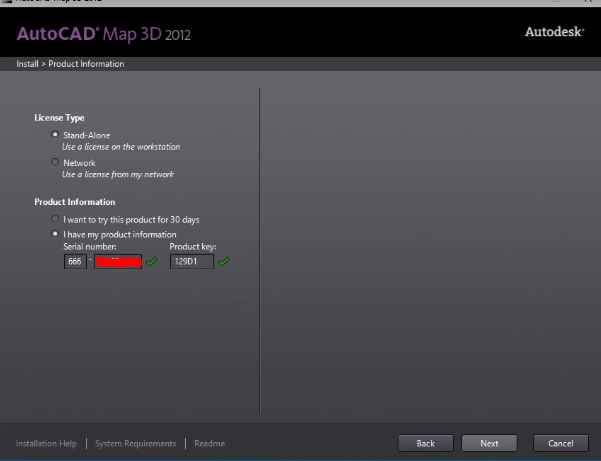Click 'Install > Product Information' breadcrumb
The height and width of the screenshot is (461, 601).
[x=70, y=64]
